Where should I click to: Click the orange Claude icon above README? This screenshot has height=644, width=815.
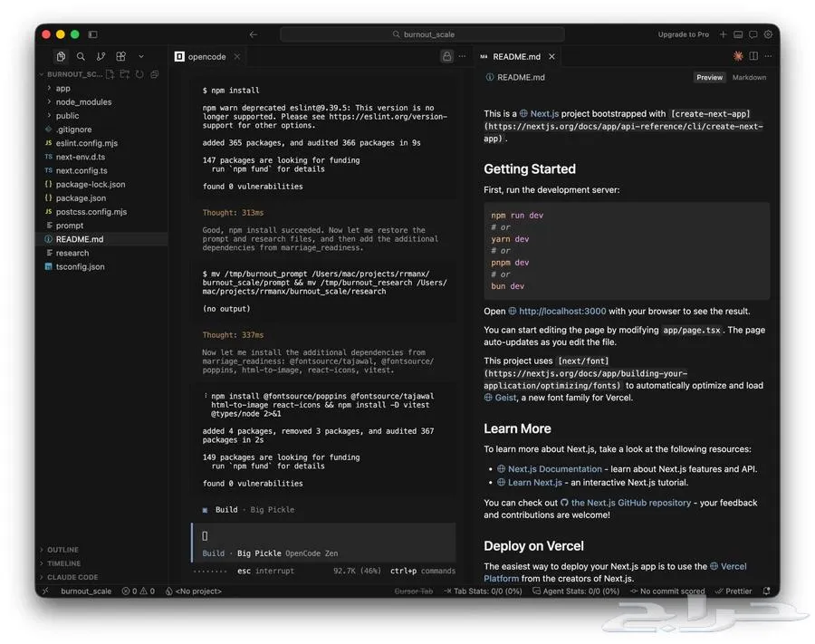738,56
